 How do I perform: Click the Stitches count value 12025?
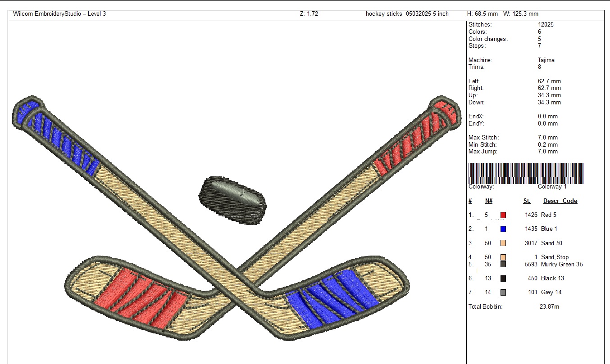546,25
